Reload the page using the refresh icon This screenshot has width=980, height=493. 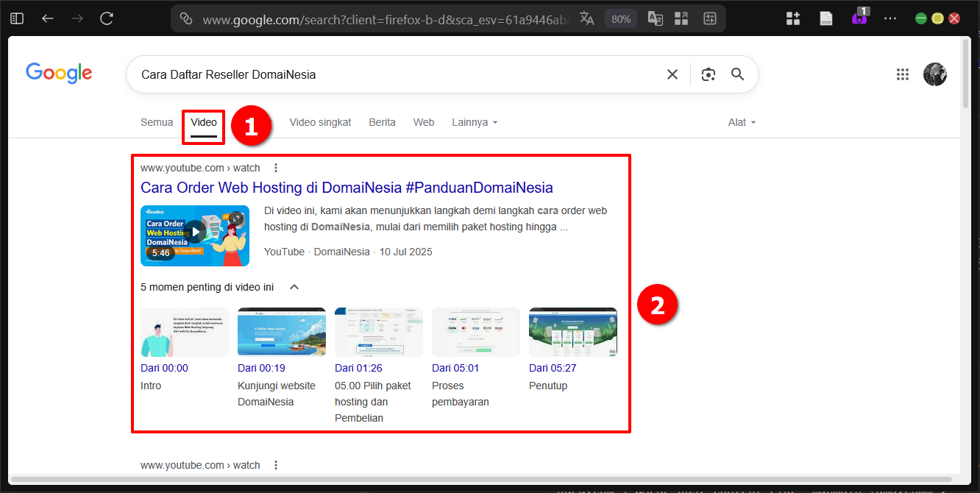106,18
